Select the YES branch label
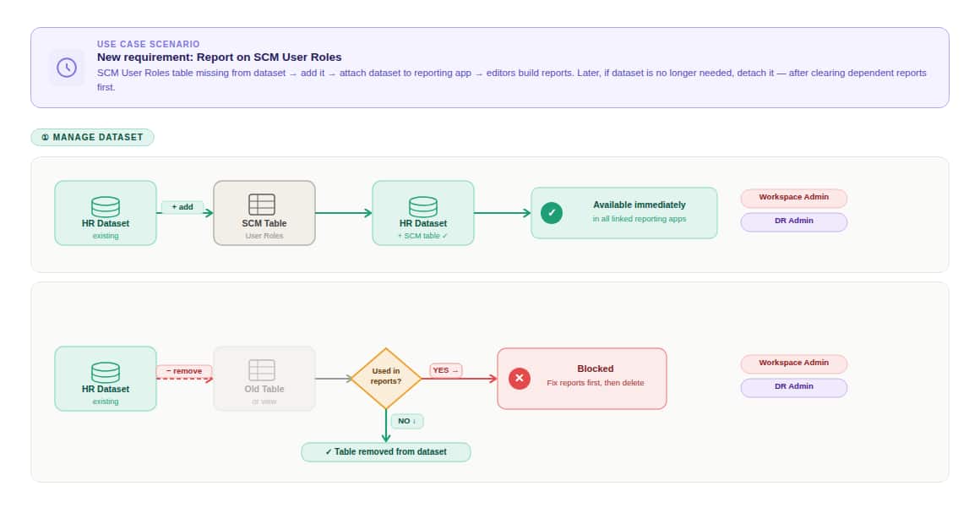Screen dimensions: 980x530 coord(445,370)
